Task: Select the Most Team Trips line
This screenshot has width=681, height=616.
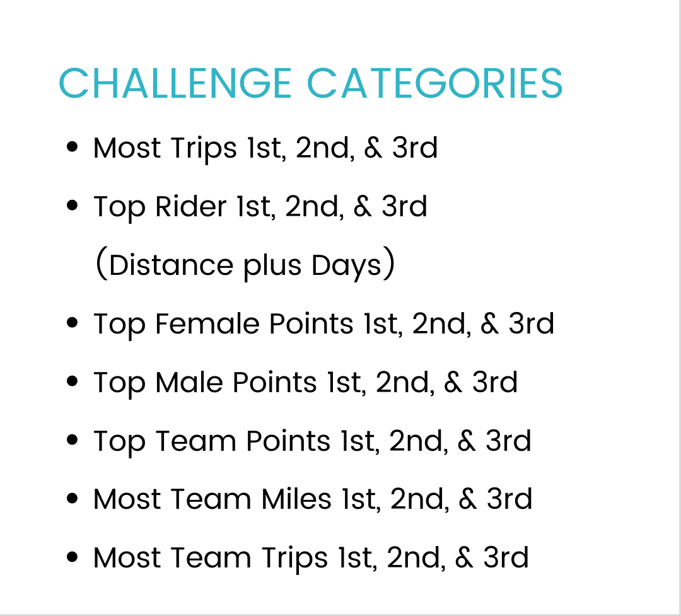Action: pyautogui.click(x=311, y=558)
